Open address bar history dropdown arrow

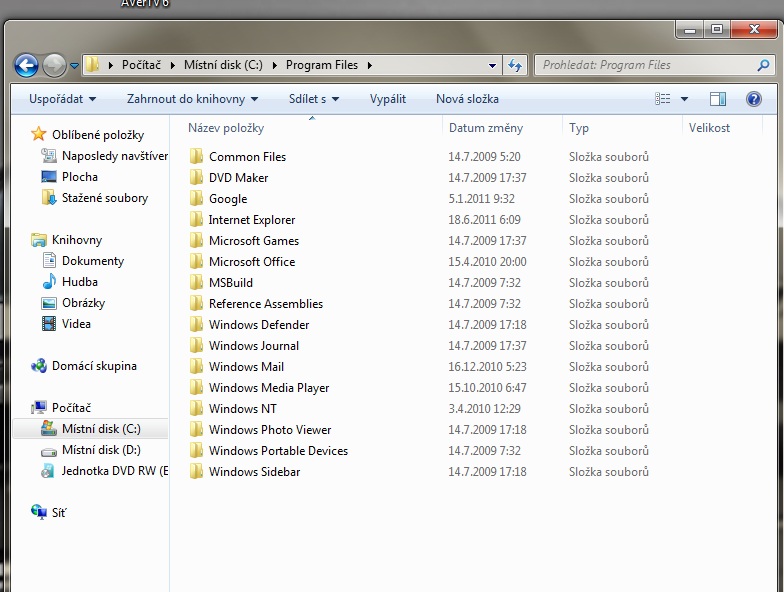pyautogui.click(x=492, y=66)
